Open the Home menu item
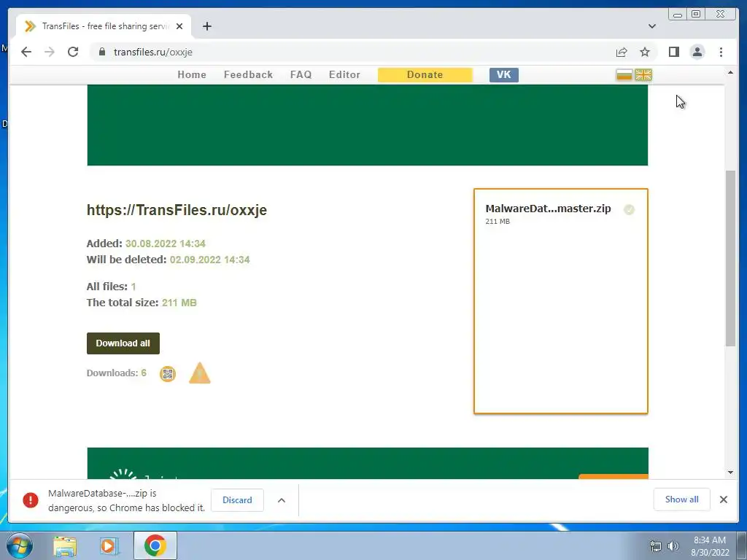The width and height of the screenshot is (747, 560). [x=192, y=75]
